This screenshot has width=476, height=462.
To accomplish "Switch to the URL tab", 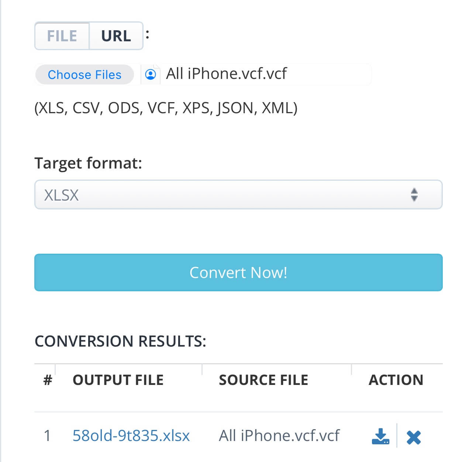I will [116, 36].
